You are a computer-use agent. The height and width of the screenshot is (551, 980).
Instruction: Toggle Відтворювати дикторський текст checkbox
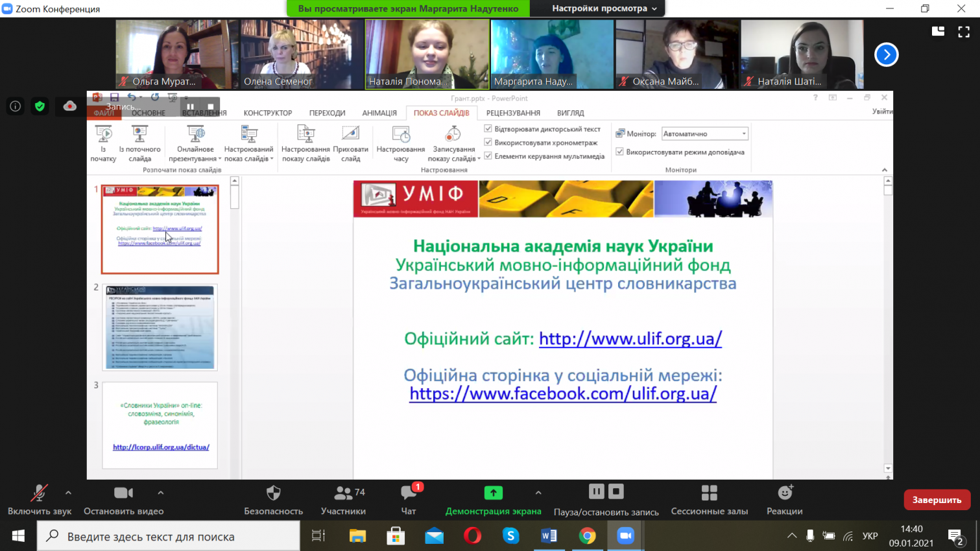tap(488, 129)
